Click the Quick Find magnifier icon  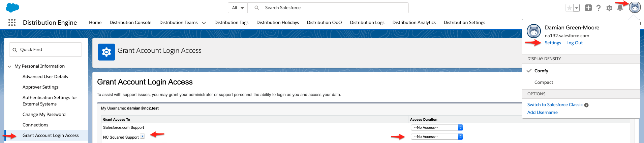tap(15, 50)
